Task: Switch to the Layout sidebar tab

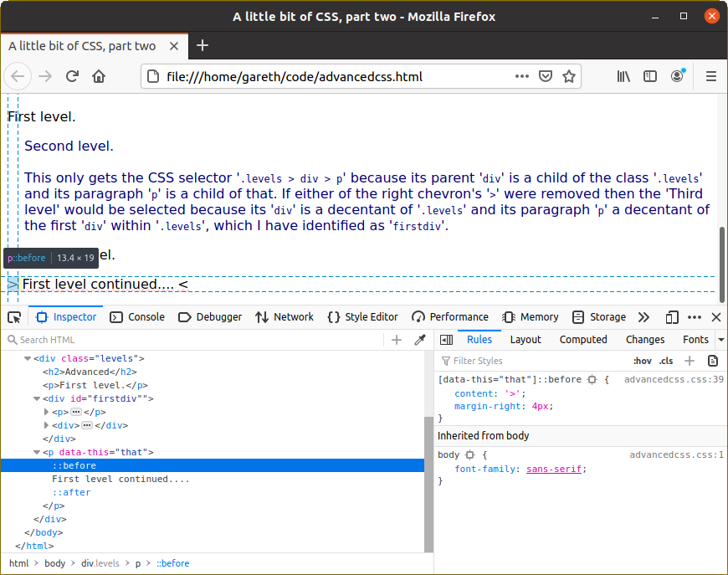Action: coord(525,340)
